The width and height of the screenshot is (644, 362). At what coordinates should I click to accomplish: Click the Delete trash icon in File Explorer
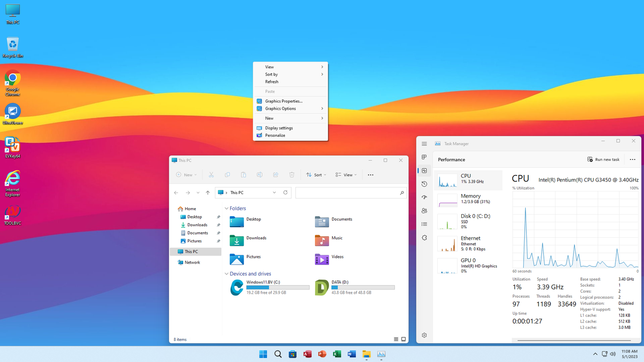click(292, 174)
